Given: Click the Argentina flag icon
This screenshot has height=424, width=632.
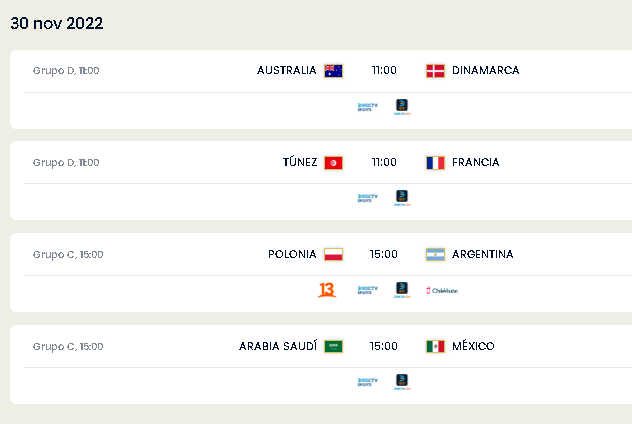Looking at the screenshot, I should [435, 254].
